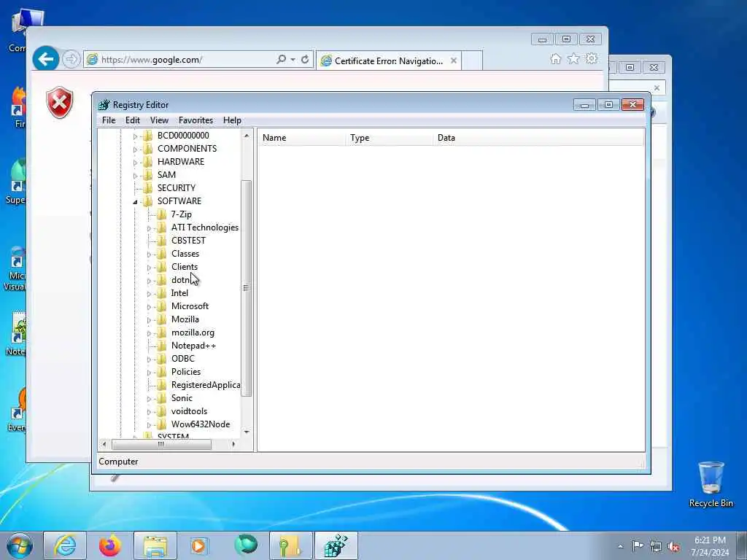
Task: Open Internet Explorer Home page icon
Action: (x=555, y=58)
